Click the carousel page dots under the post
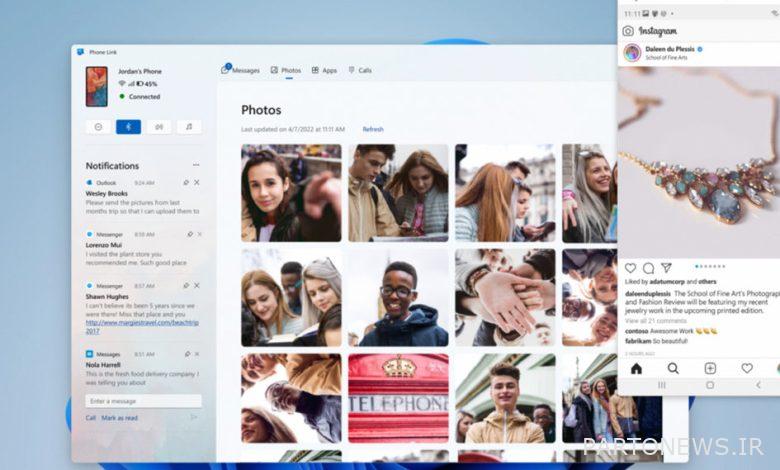Screen dimensions: 780x470 (x=710, y=266)
